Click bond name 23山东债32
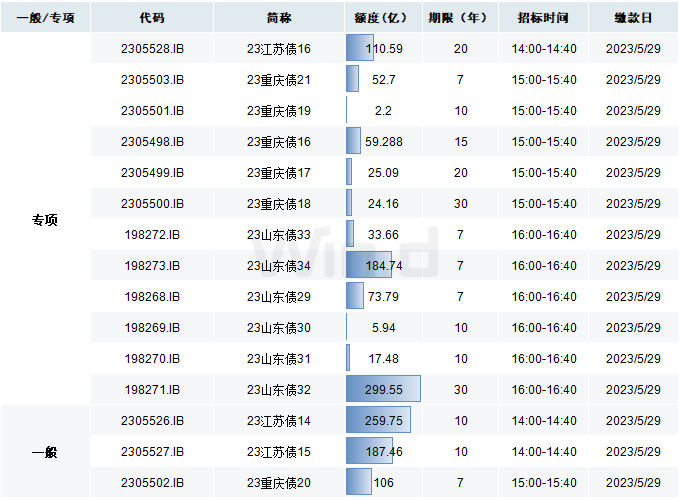The width and height of the screenshot is (679, 500). [279, 390]
